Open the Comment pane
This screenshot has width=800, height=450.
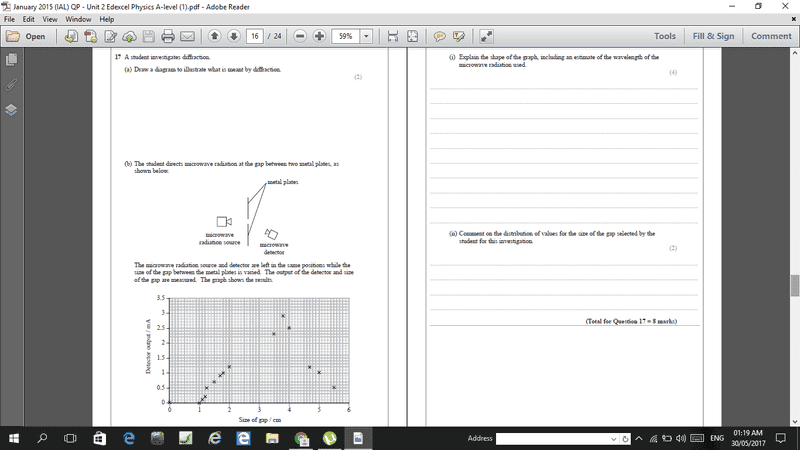(x=771, y=36)
